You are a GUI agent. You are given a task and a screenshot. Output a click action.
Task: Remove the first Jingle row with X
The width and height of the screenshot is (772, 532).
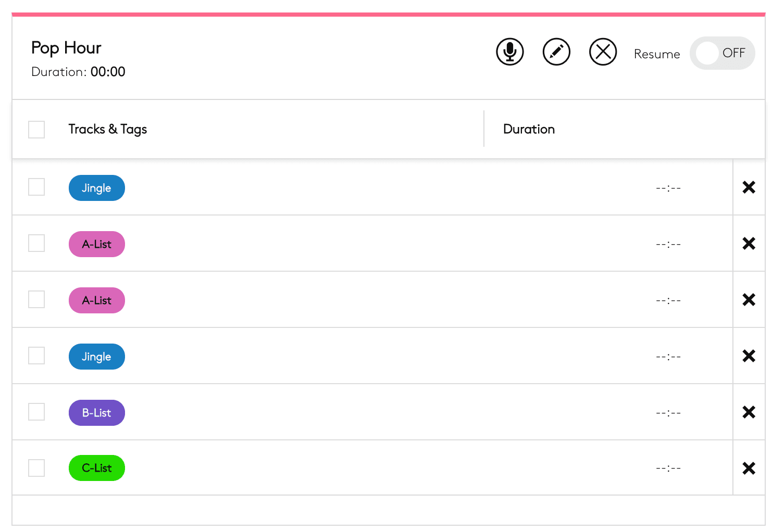point(749,187)
